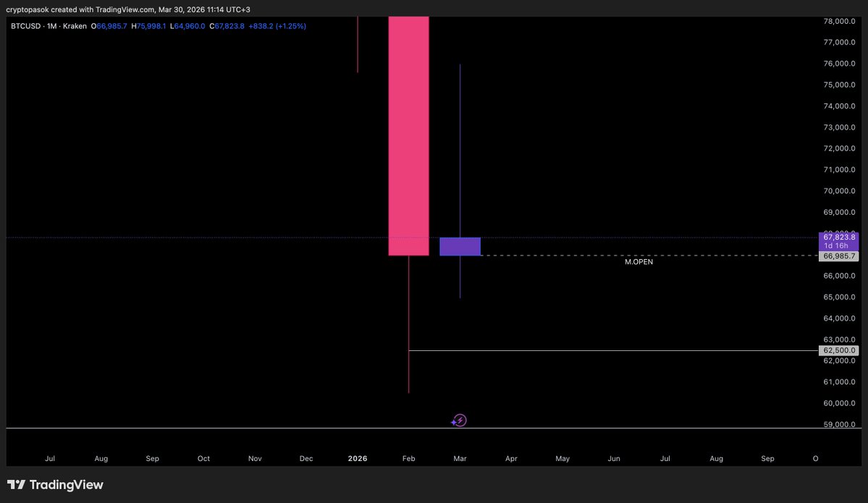Click the change value +838.2 (+1.25%)
The width and height of the screenshot is (868, 503).
pyautogui.click(x=277, y=26)
